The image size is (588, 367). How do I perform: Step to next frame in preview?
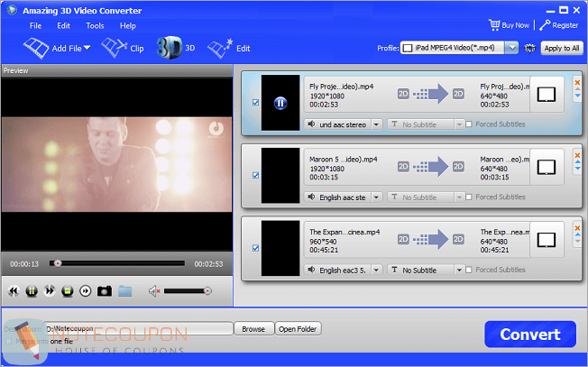86,291
